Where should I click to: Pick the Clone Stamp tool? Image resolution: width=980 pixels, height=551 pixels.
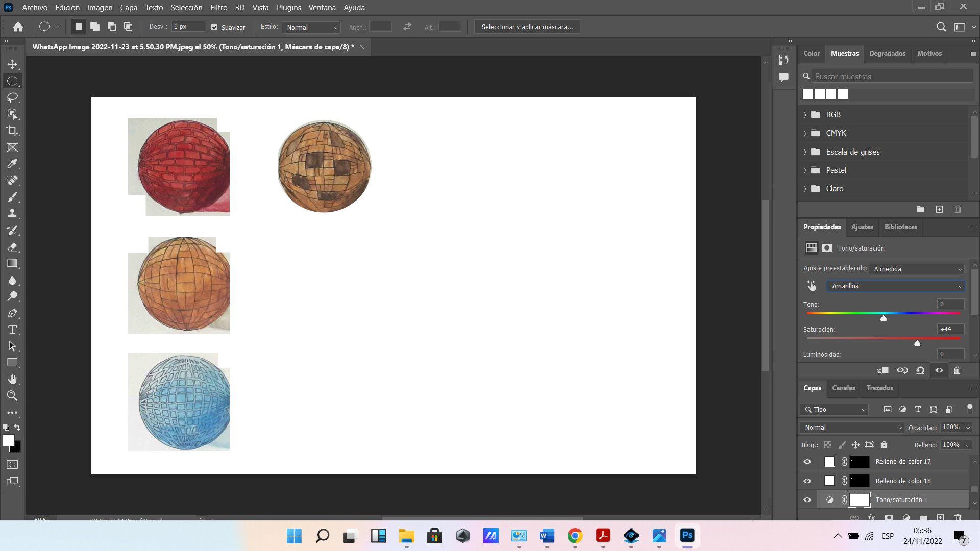[x=12, y=213]
